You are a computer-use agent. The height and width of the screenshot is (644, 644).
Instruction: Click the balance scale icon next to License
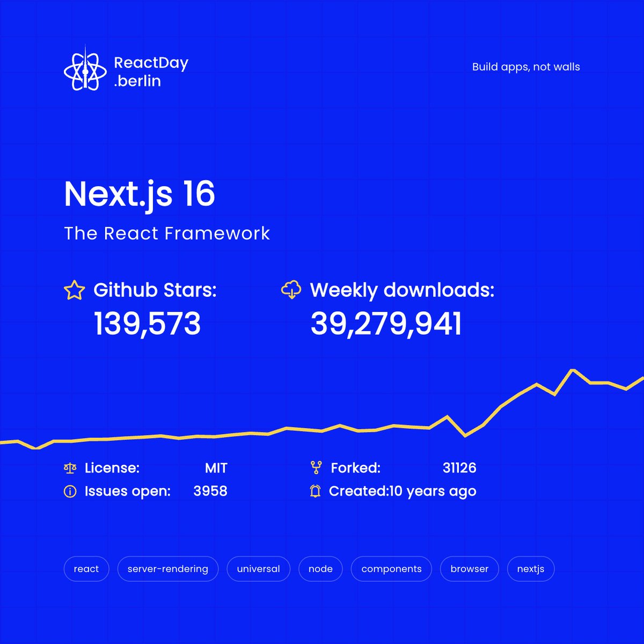click(x=70, y=468)
